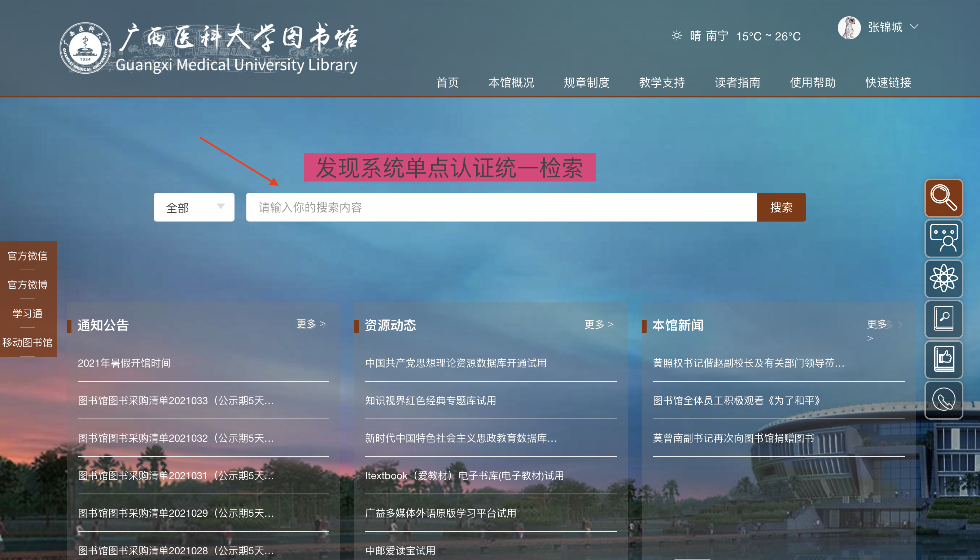Open the 全部 search category dropdown

[x=194, y=207]
